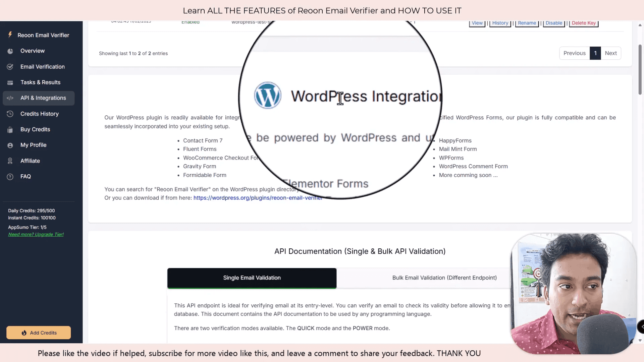Click the Rename button for the API key
The height and width of the screenshot is (362, 644).
tap(527, 23)
